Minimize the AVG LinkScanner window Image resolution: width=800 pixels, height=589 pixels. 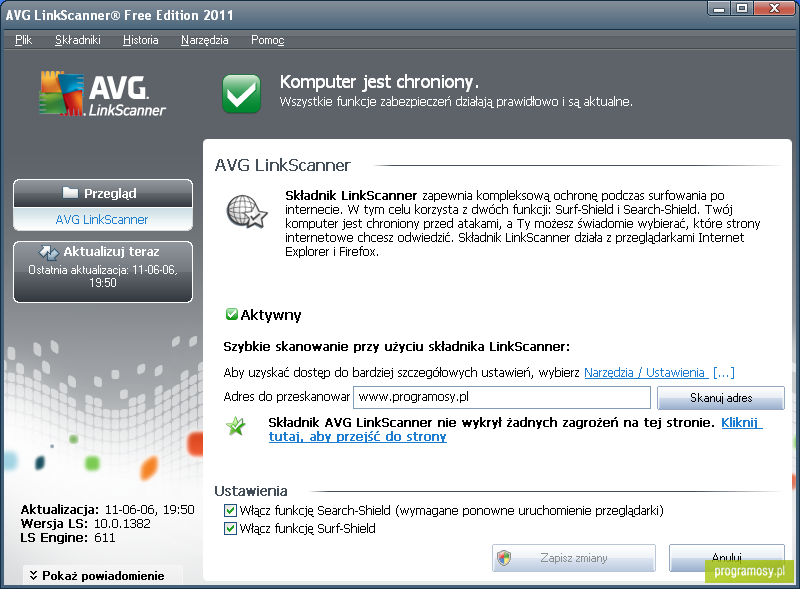point(719,9)
